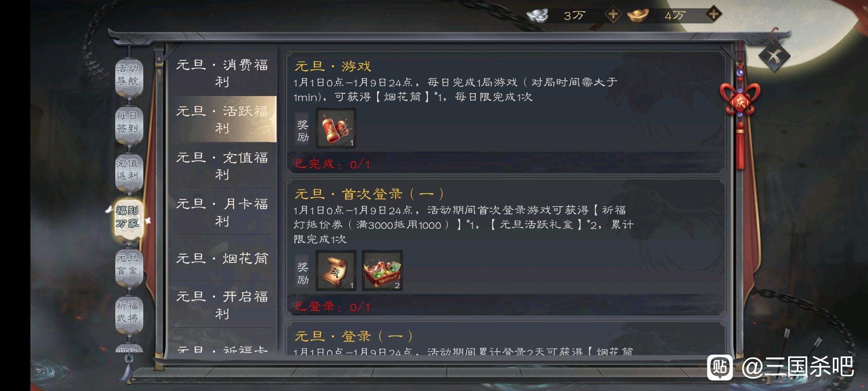Select 元旦·烟花筒 menu entry
The height and width of the screenshot is (391, 868).
click(222, 258)
